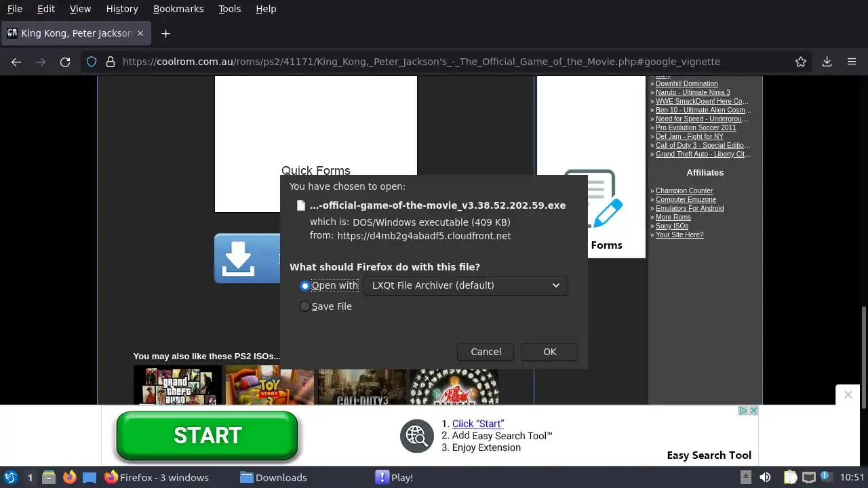This screenshot has height=488, width=868.
Task: Click the Easy Search Tool globe icon
Action: (416, 436)
